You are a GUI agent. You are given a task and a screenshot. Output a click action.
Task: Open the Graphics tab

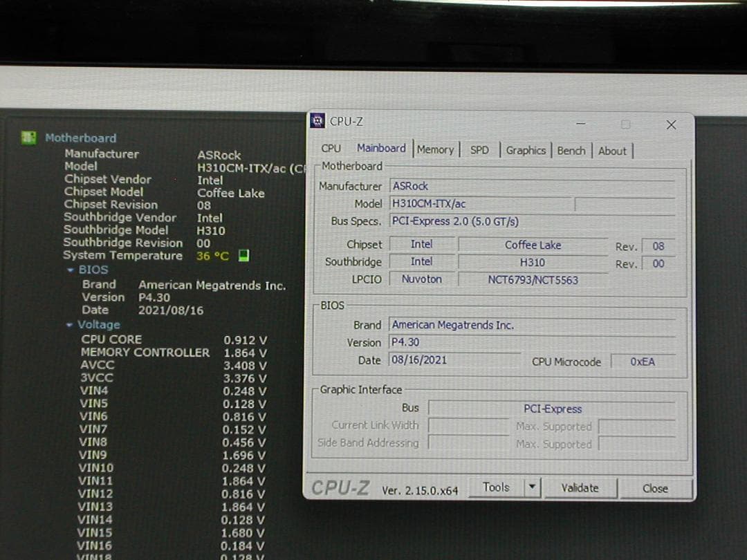[x=526, y=149]
